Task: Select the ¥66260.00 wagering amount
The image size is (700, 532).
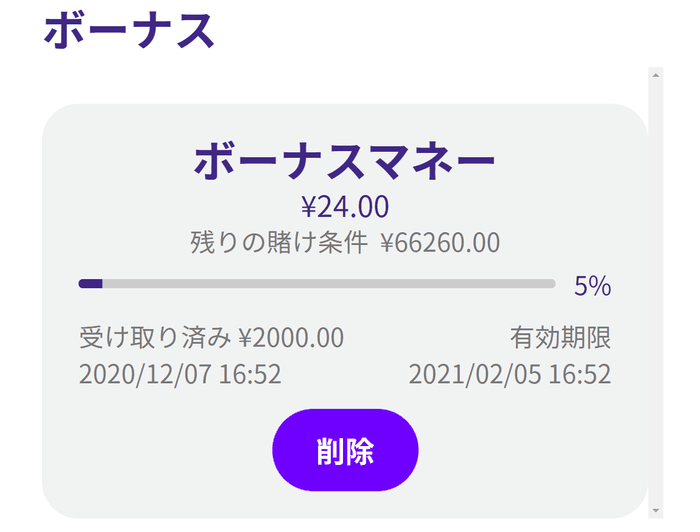Action: [x=440, y=243]
